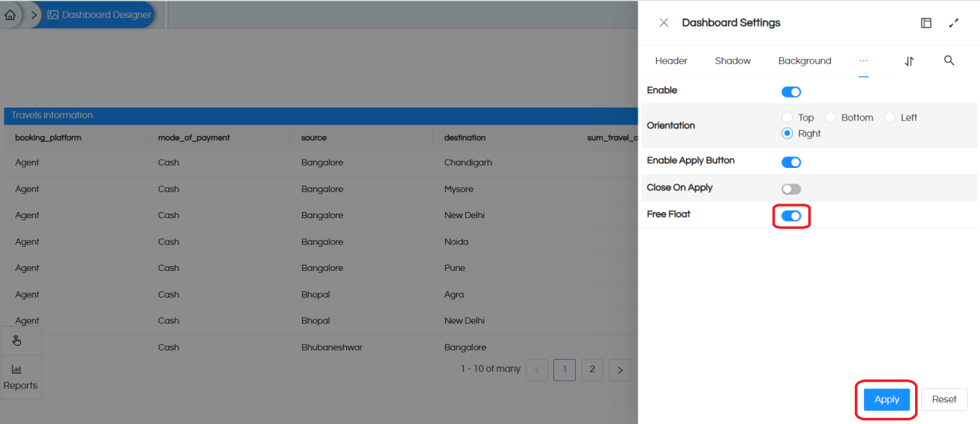The image size is (980, 424).
Task: Select Bottom orientation
Action: click(831, 118)
